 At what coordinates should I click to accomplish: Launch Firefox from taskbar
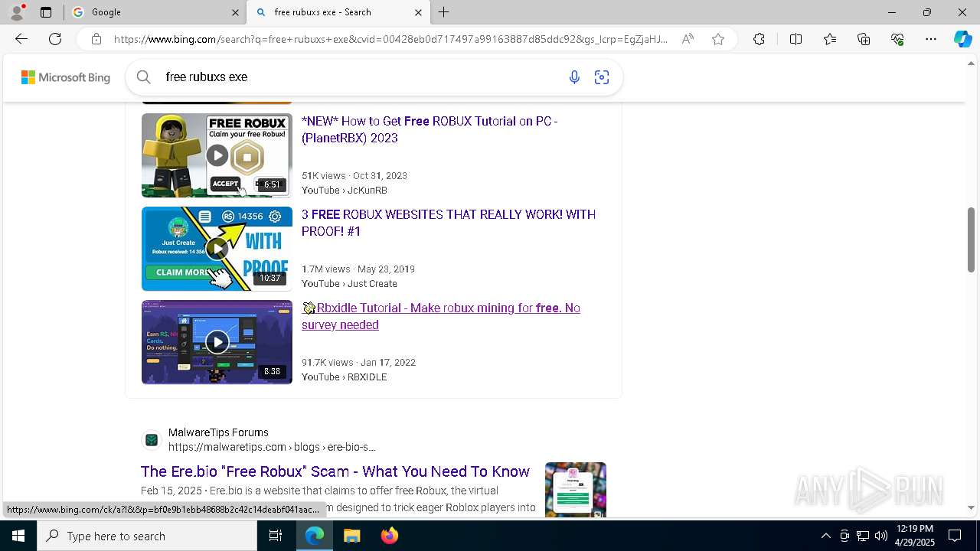pyautogui.click(x=389, y=536)
